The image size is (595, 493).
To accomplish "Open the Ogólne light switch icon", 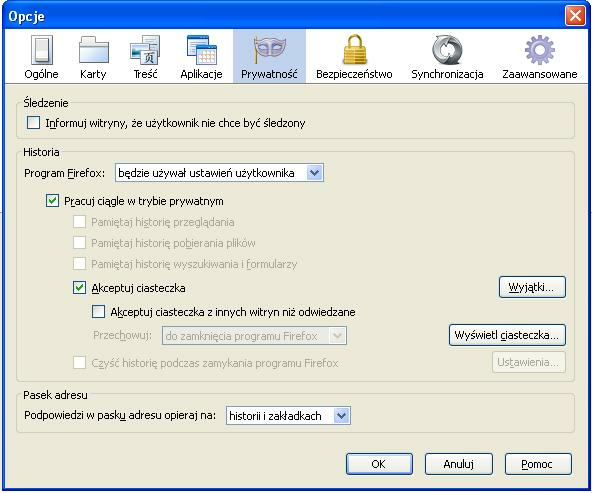I will coord(41,50).
